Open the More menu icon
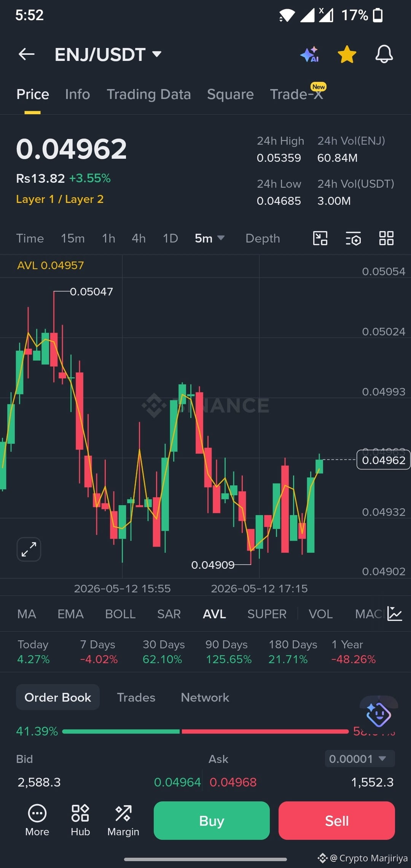Image resolution: width=411 pixels, height=868 pixels. coord(37,820)
